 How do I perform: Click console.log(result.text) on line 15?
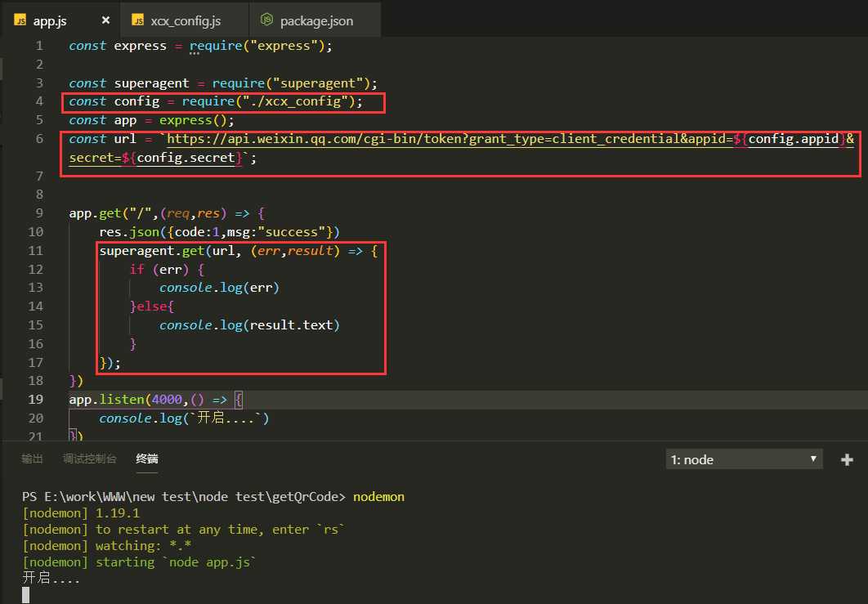click(x=249, y=325)
